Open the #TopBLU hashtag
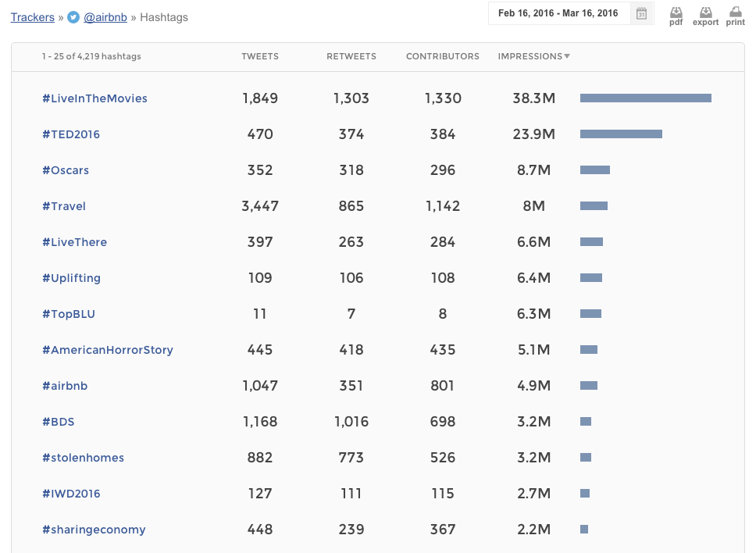Image resolution: width=756 pixels, height=553 pixels. [69, 314]
